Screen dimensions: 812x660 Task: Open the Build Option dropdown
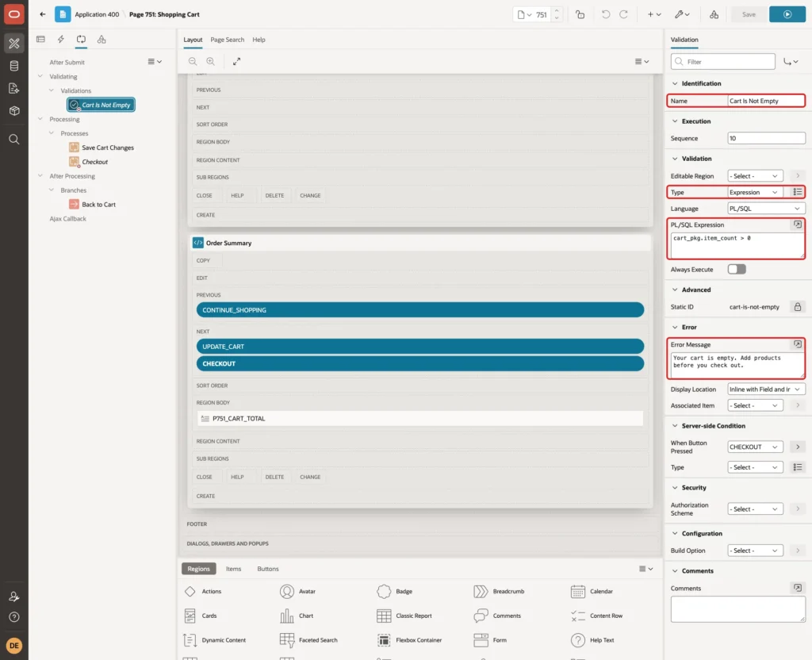(755, 551)
